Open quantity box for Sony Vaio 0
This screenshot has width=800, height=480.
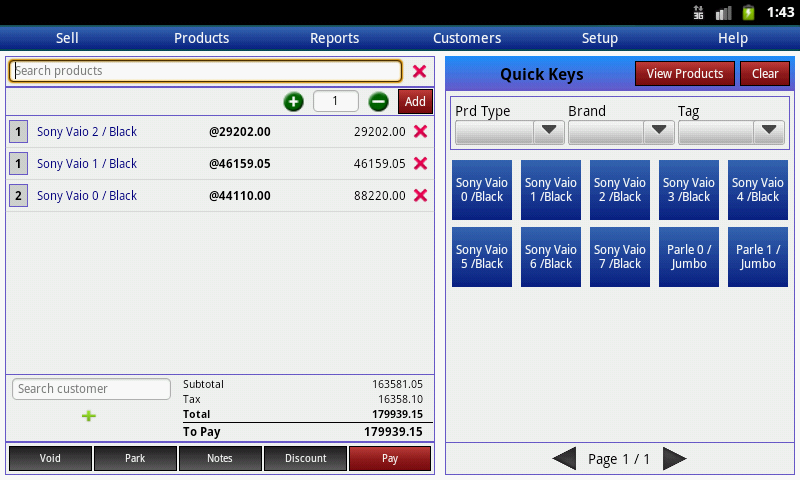18,195
